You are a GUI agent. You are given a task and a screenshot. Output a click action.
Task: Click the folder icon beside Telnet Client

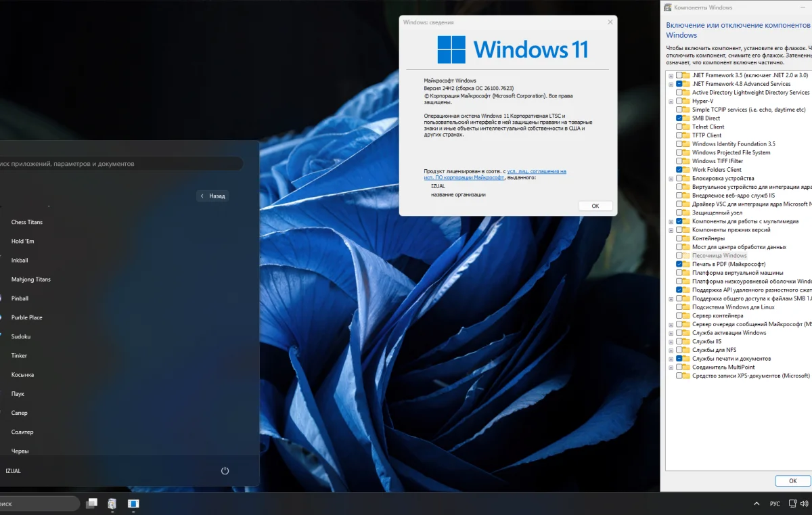686,127
